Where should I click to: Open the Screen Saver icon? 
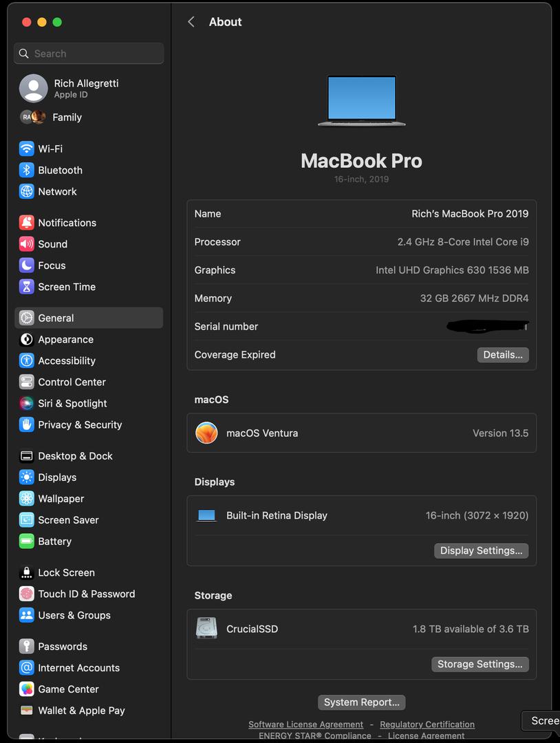(27, 520)
